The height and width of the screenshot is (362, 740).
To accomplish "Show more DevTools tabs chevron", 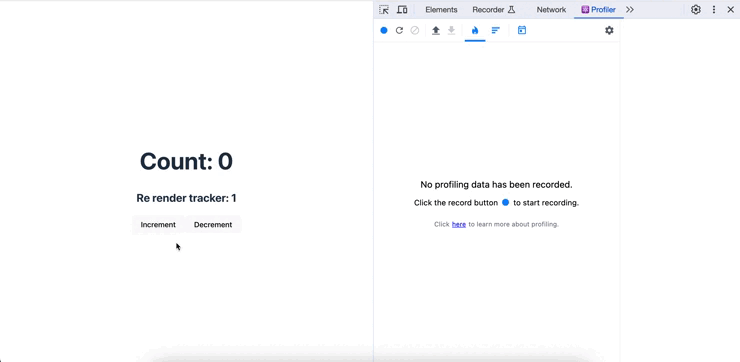I will click(x=630, y=9).
